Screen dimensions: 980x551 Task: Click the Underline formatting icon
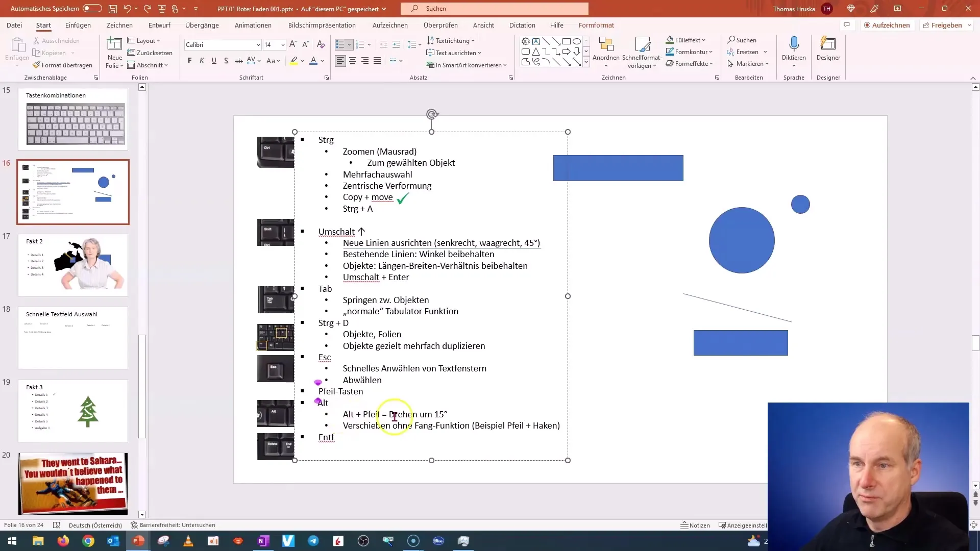click(214, 61)
